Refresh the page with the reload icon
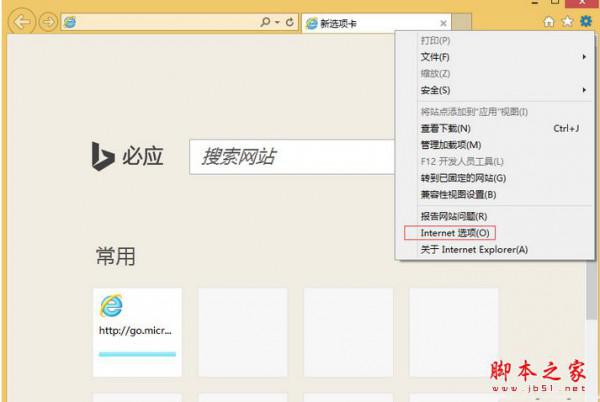 tap(290, 22)
